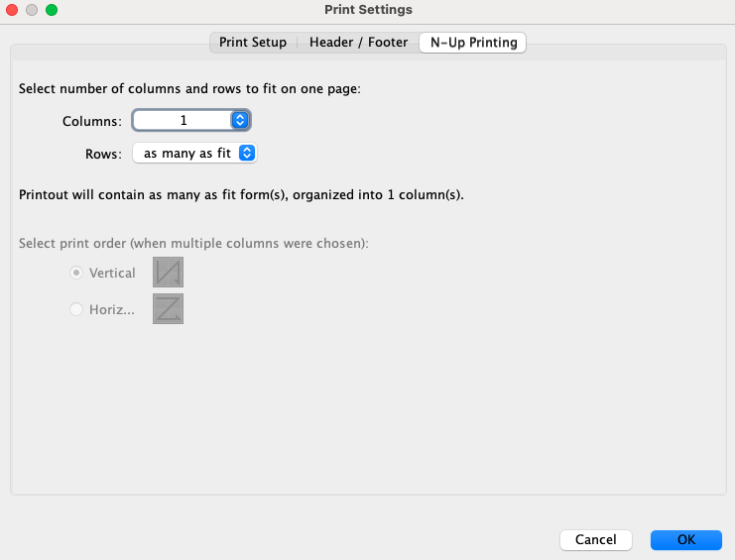Close the Print Settings window
Image resolution: width=735 pixels, height=560 pixels.
pyautogui.click(x=13, y=10)
